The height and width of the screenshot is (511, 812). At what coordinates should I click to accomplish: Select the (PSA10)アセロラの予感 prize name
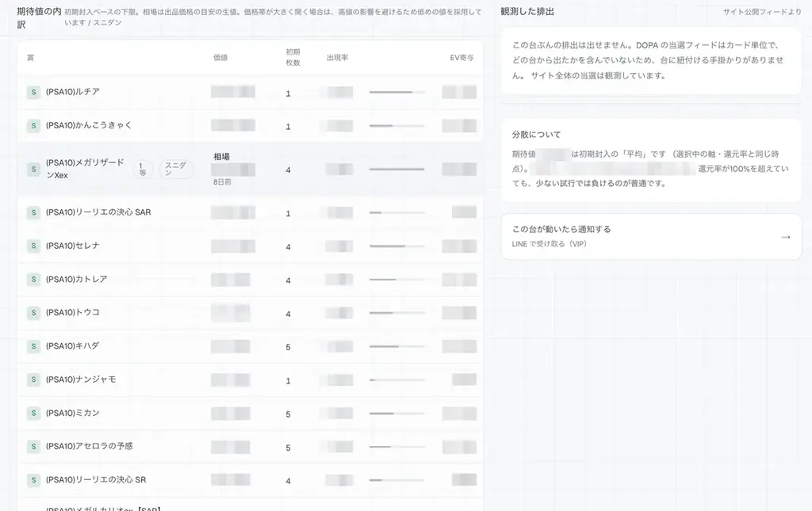point(89,446)
